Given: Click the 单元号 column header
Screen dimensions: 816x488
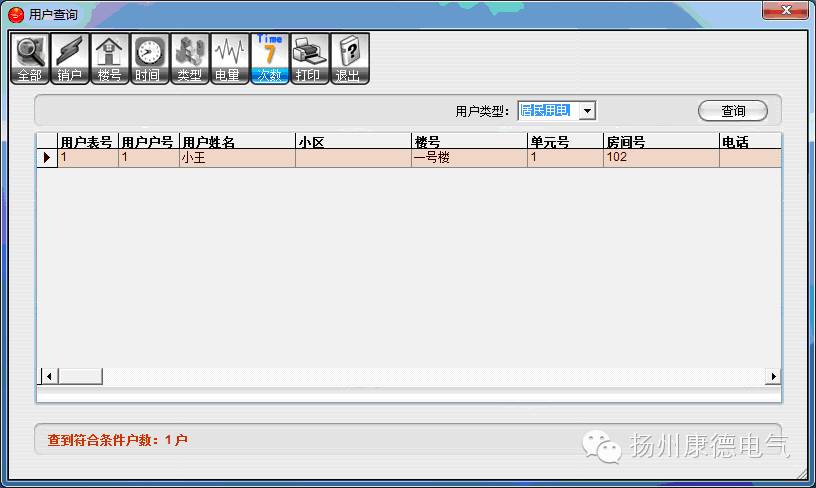Looking at the screenshot, I should pos(566,142).
